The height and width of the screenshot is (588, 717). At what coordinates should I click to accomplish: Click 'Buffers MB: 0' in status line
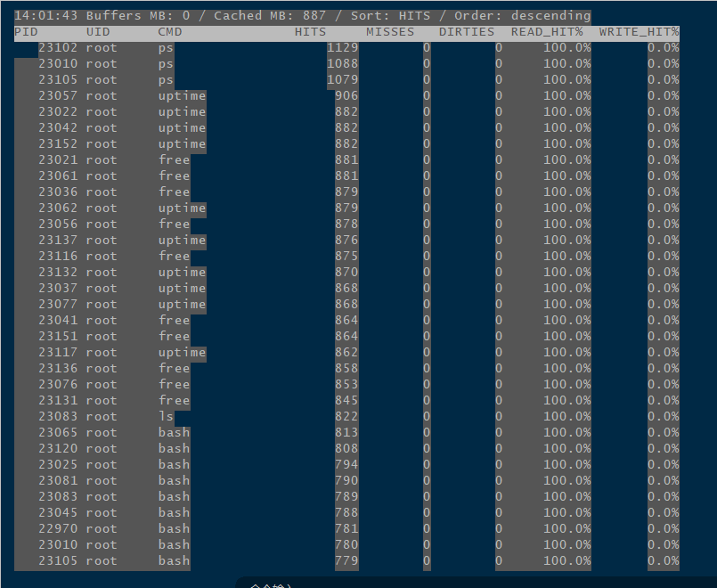tap(138, 15)
